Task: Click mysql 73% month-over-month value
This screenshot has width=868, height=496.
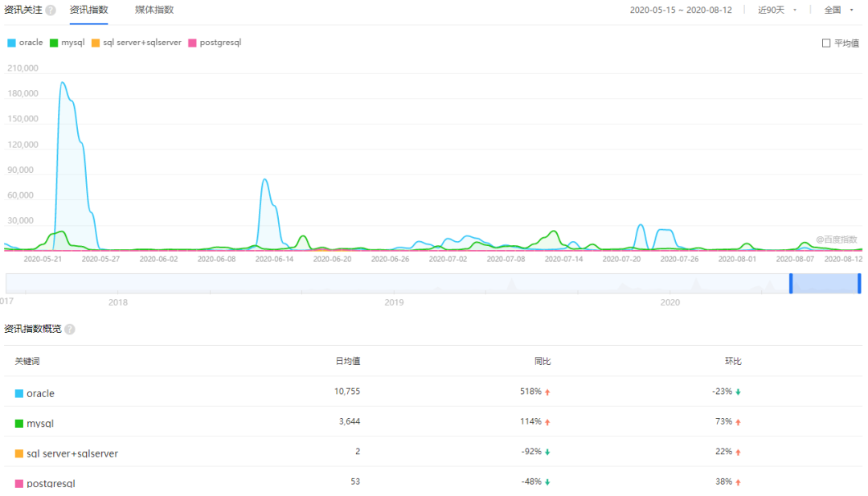Action: (x=723, y=421)
